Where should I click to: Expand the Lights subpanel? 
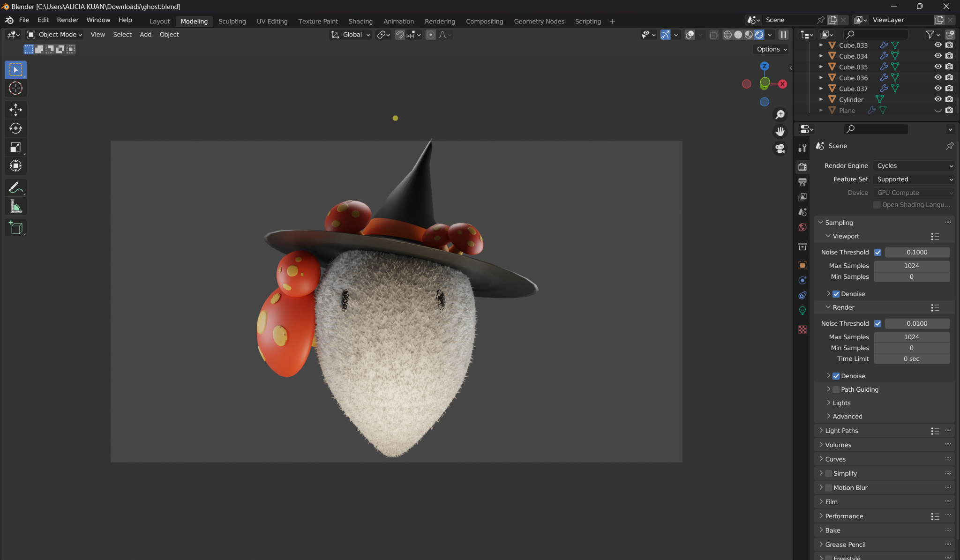point(841,403)
